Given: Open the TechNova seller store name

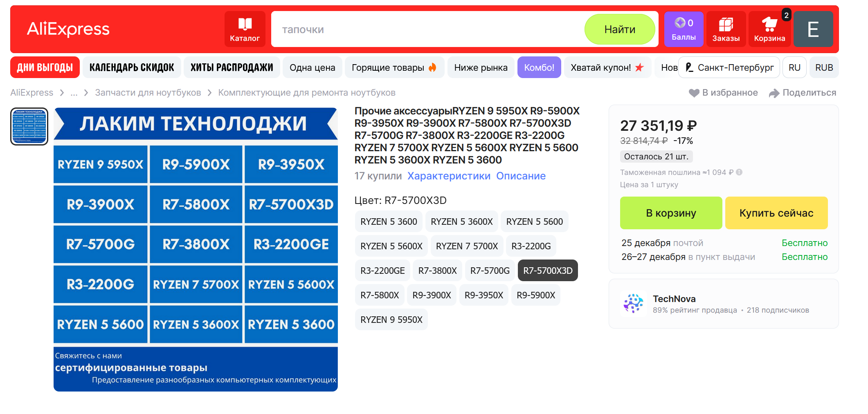Looking at the screenshot, I should (674, 299).
